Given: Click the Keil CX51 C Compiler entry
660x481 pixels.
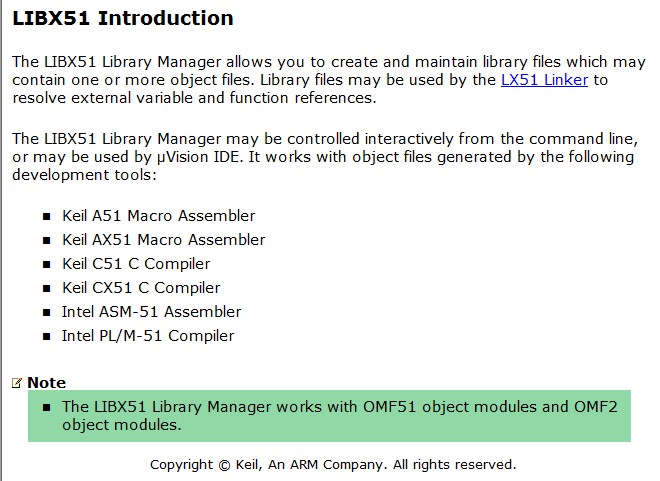Looking at the screenshot, I should point(141,288).
